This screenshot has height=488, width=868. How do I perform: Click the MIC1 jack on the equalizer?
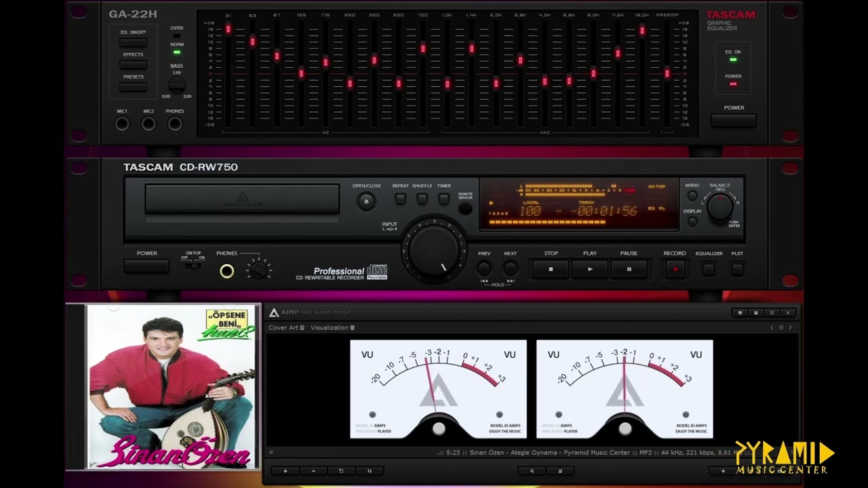pos(122,124)
